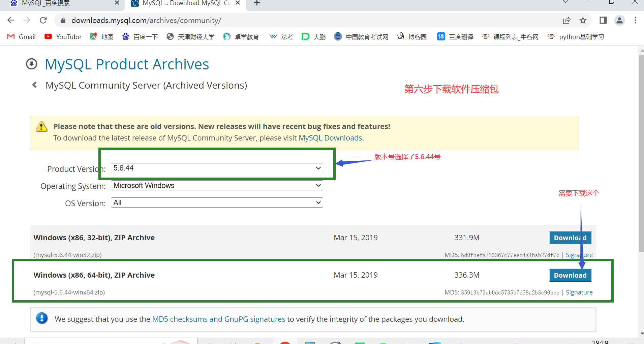The width and height of the screenshot is (644, 344).
Task: Close the MySQL_百度搜索 tab
Action: (117, 3)
